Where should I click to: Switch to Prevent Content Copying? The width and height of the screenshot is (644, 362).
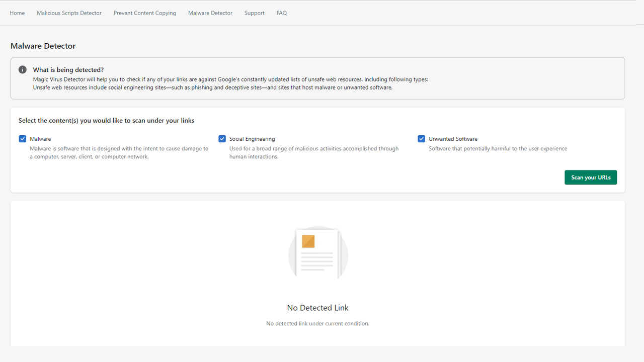pyautogui.click(x=145, y=13)
